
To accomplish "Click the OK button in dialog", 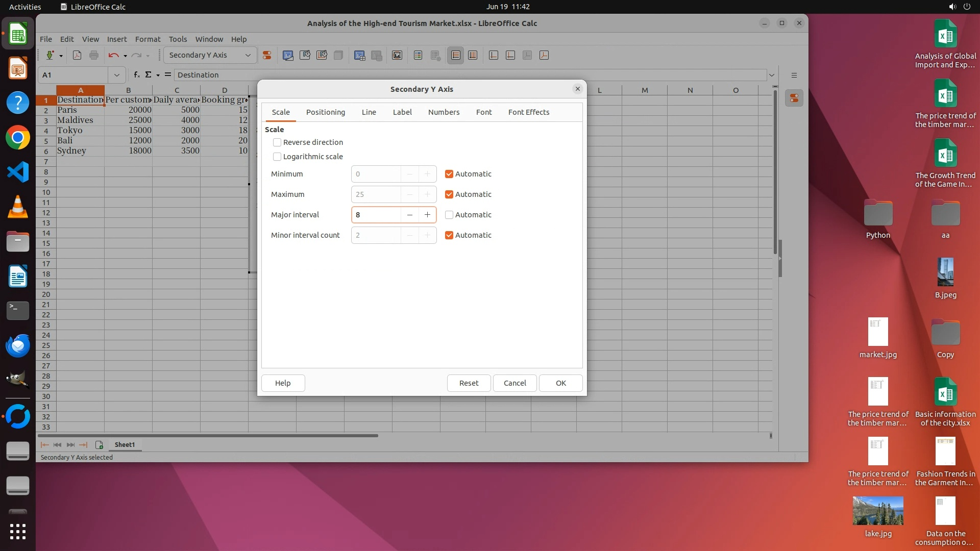I will pos(560,383).
